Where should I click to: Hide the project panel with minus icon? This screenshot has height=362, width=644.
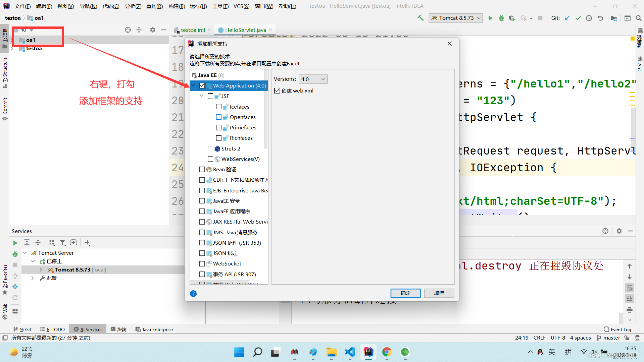(164, 30)
